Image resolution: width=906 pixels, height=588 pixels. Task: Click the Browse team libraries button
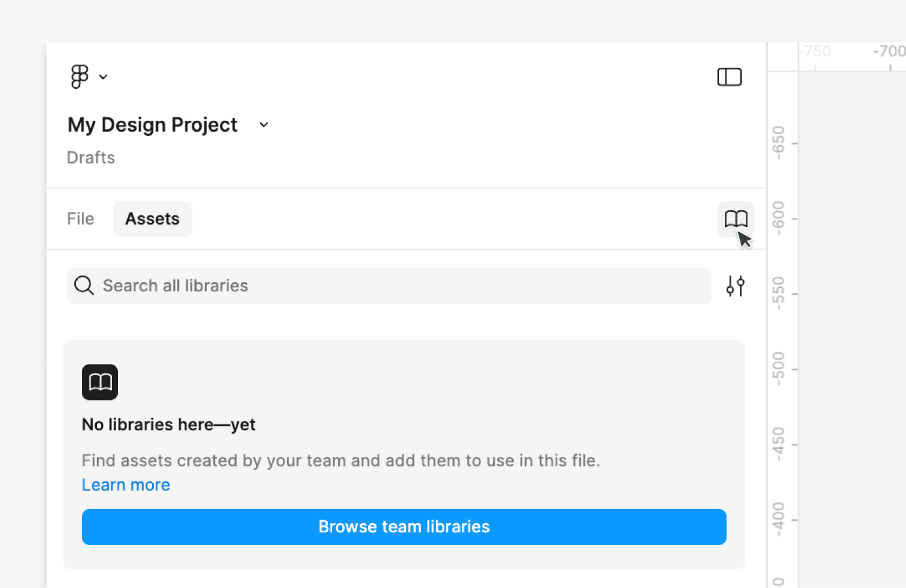pyautogui.click(x=404, y=526)
